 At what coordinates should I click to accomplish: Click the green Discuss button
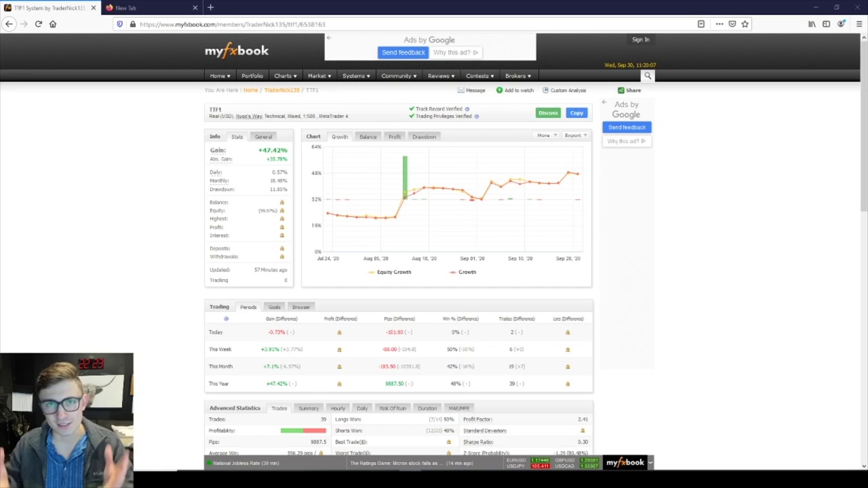[x=548, y=113]
